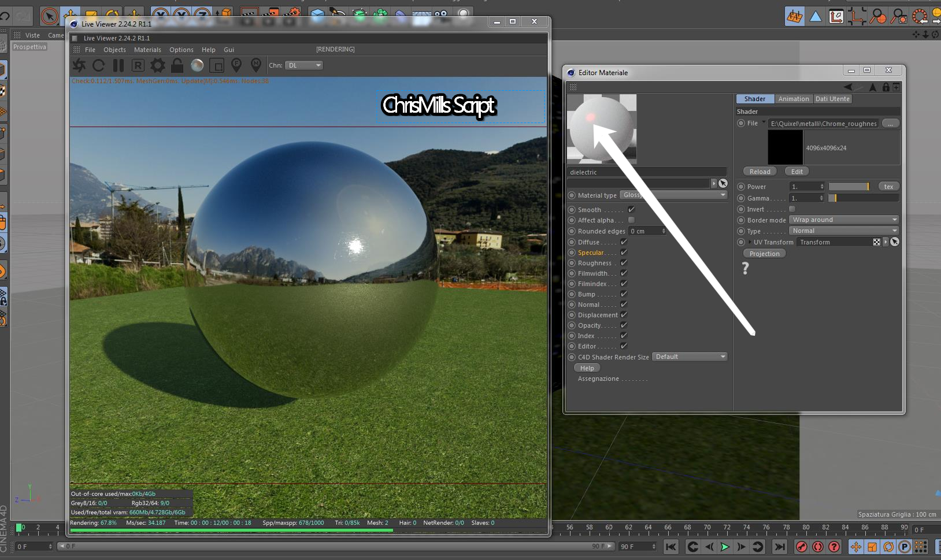The height and width of the screenshot is (560, 941).
Task: Click the red question-mark keyframe selection icon
Action: tap(834, 547)
